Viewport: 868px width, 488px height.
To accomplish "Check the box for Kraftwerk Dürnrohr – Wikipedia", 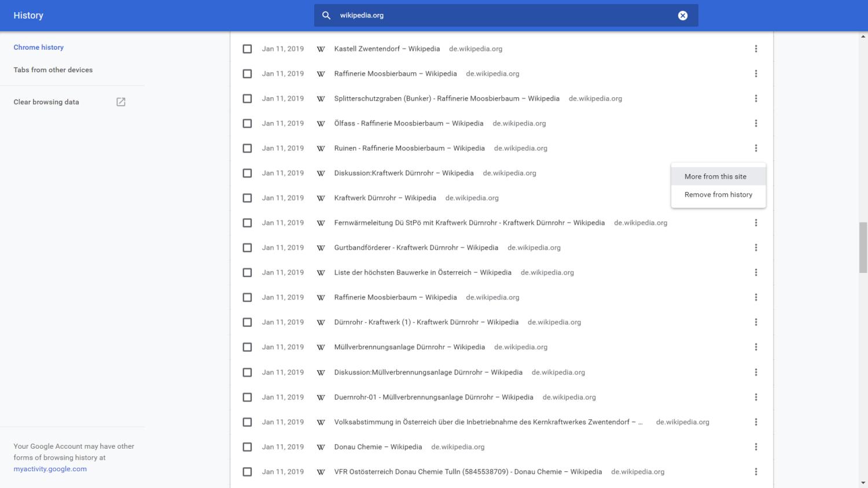I will (247, 198).
